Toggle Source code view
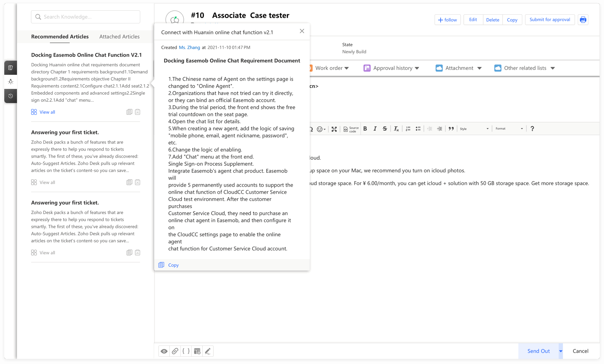 pos(351,129)
